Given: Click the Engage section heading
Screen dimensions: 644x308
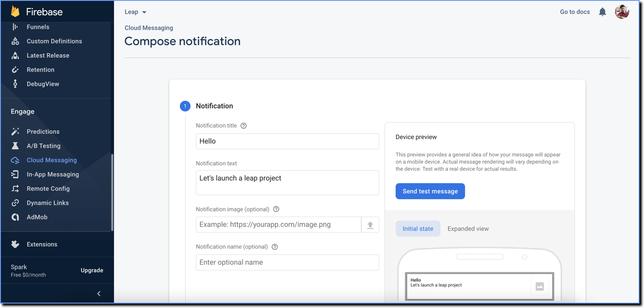Looking at the screenshot, I should (23, 111).
